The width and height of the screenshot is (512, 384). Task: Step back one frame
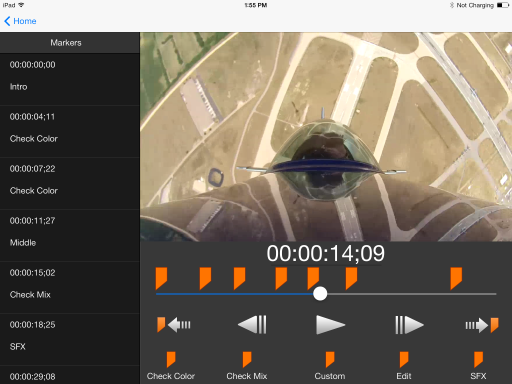coord(252,325)
